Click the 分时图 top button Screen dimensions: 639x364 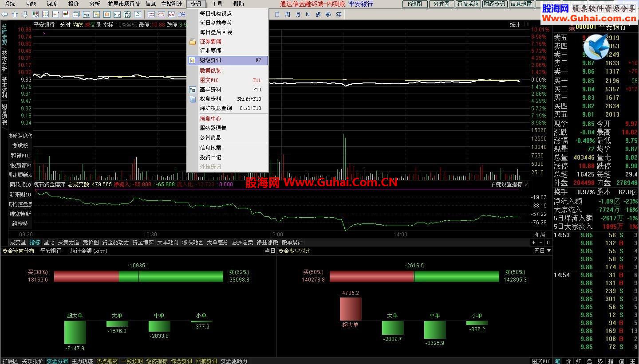(441, 4)
